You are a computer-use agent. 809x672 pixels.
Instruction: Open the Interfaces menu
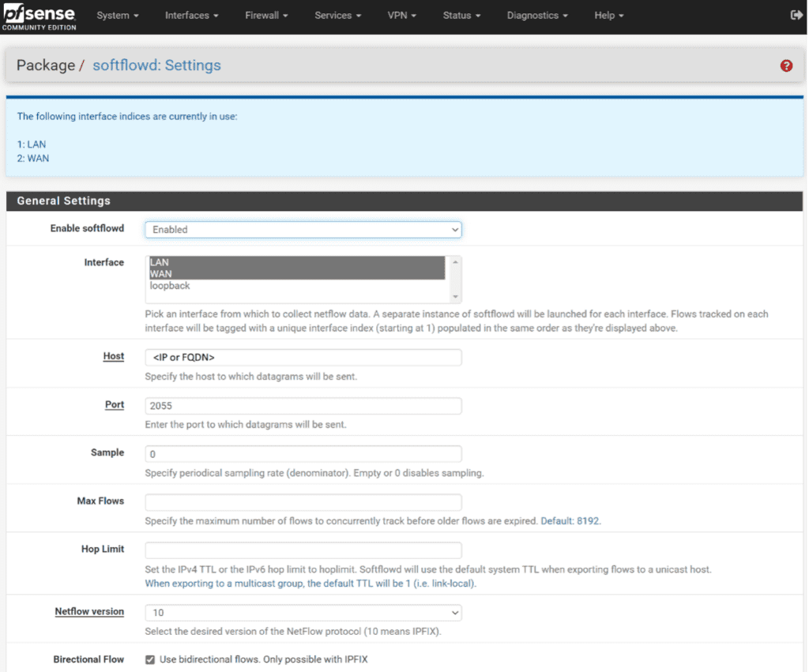click(x=192, y=16)
